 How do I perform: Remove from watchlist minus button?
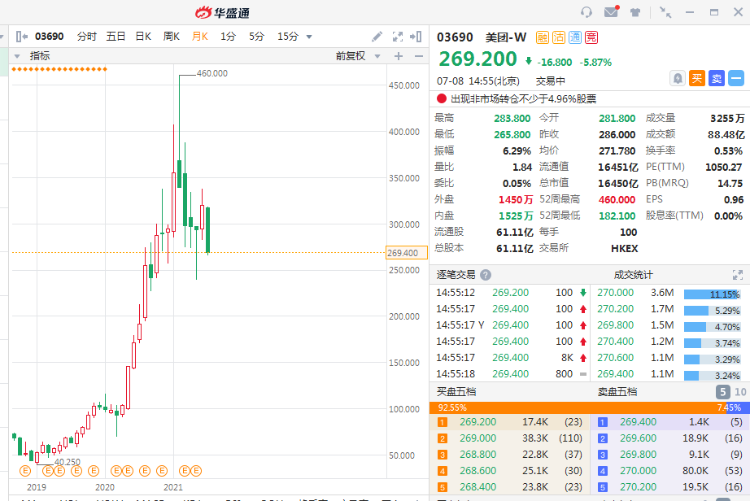tap(736, 78)
